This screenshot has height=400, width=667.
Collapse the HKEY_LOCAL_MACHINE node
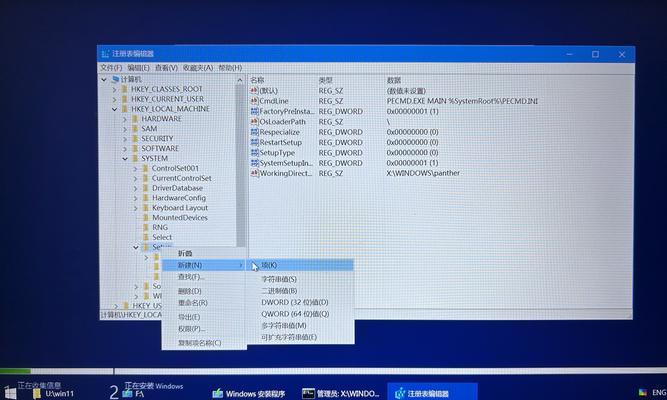click(x=114, y=109)
